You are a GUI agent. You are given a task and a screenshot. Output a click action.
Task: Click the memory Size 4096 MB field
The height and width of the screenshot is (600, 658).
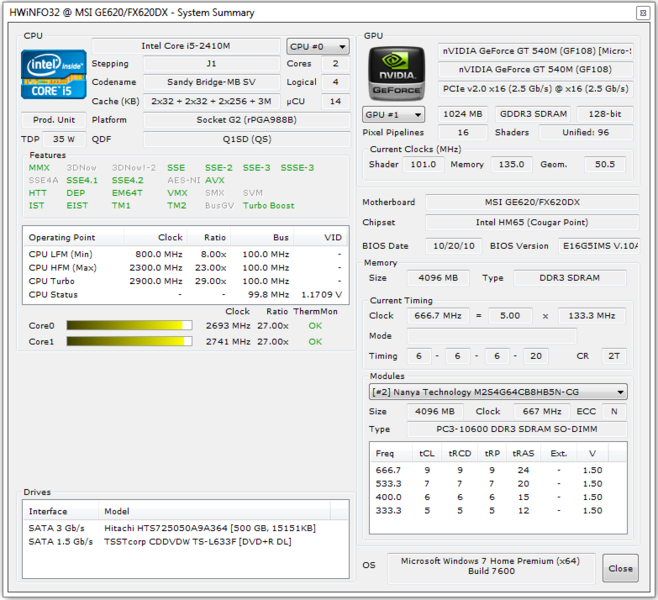438,278
